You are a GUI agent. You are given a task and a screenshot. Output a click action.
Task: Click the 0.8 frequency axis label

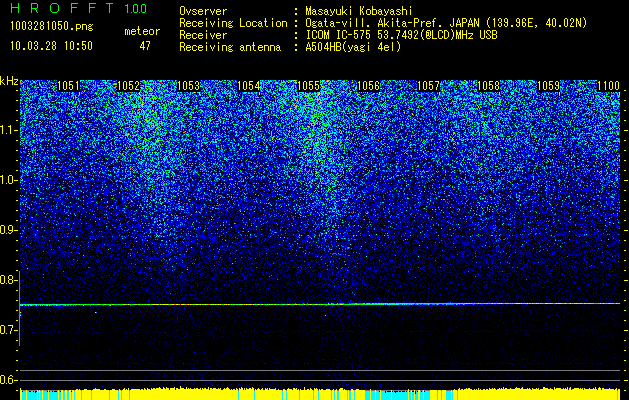[9, 280]
